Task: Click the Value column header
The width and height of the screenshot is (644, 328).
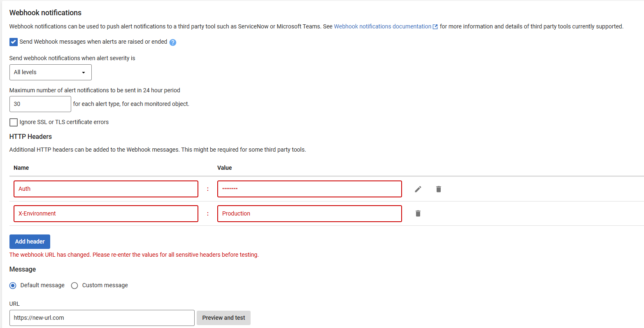Action: pos(225,168)
